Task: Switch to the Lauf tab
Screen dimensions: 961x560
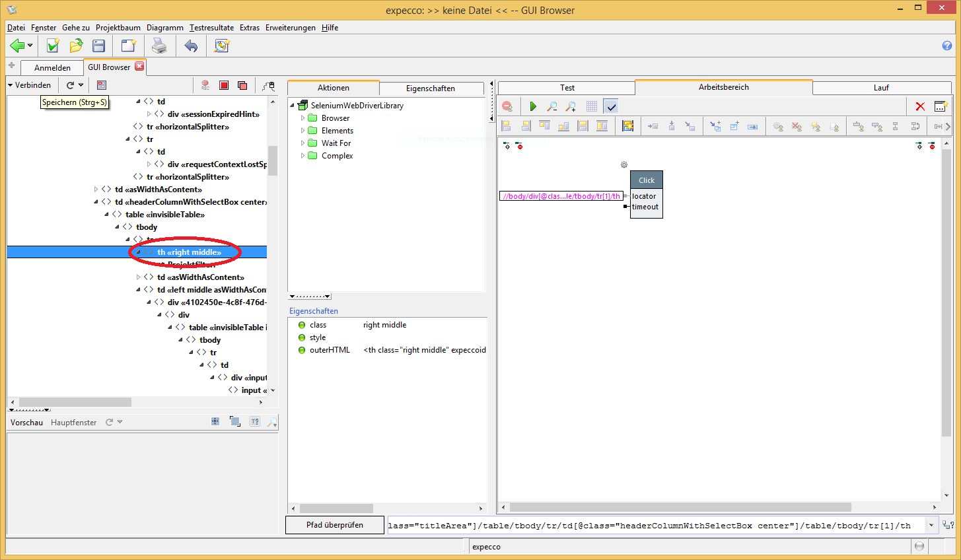Action: point(881,88)
